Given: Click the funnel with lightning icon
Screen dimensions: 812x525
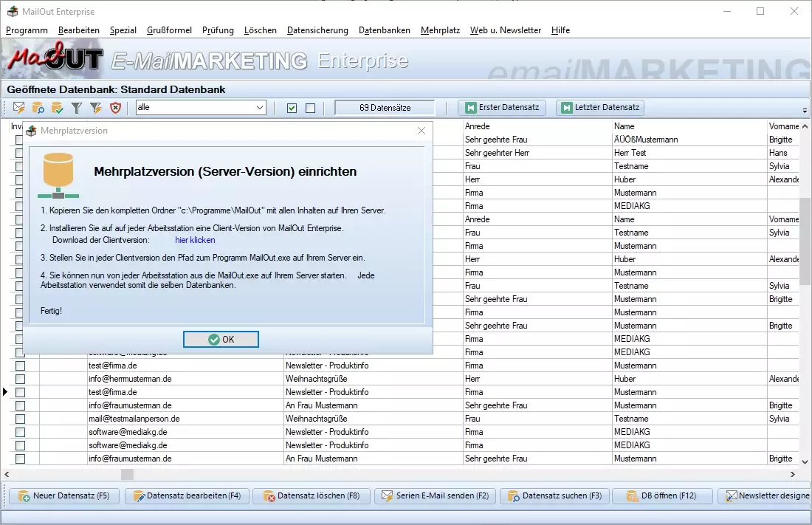Looking at the screenshot, I should [96, 109].
